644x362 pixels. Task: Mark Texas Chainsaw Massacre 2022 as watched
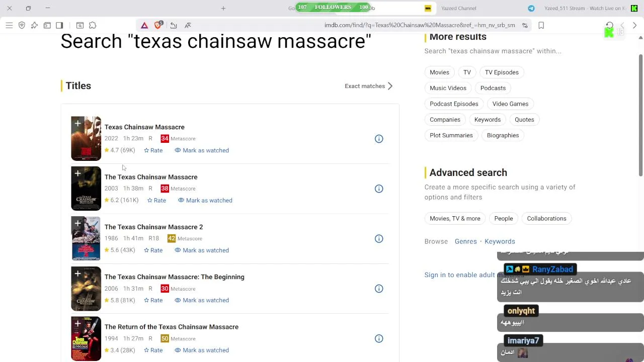202,150
